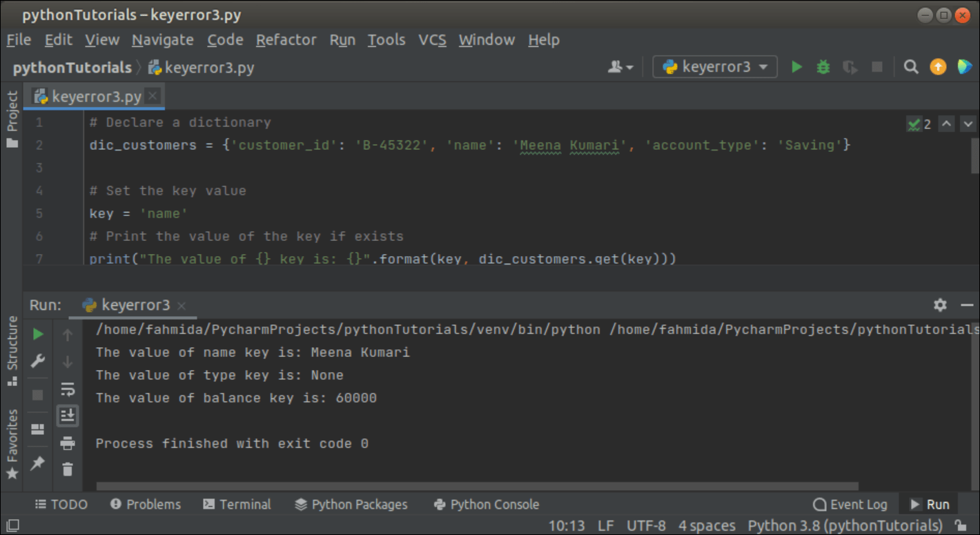Open the Refactor menu
Image resolution: width=980 pixels, height=535 pixels.
[286, 39]
